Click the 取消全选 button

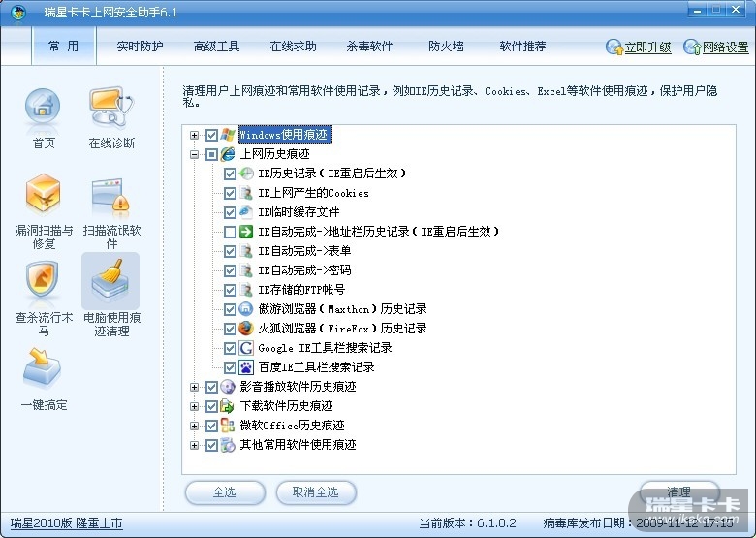tap(316, 492)
